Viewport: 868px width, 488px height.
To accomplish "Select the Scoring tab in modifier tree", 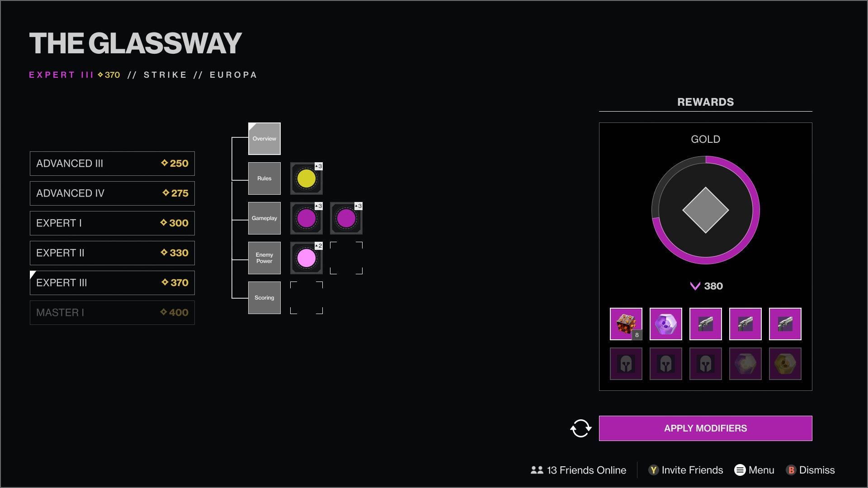I will click(x=264, y=297).
